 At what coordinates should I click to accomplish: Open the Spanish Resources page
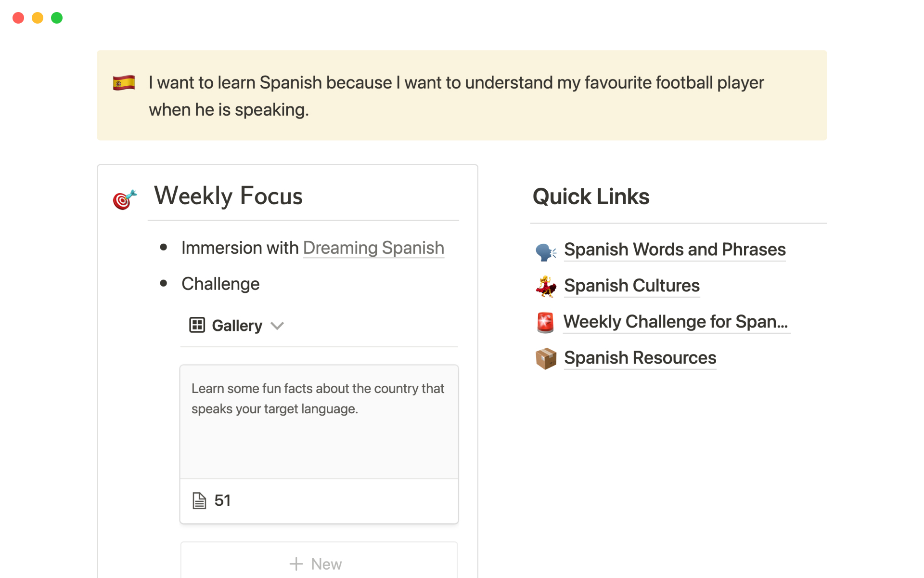tap(640, 358)
